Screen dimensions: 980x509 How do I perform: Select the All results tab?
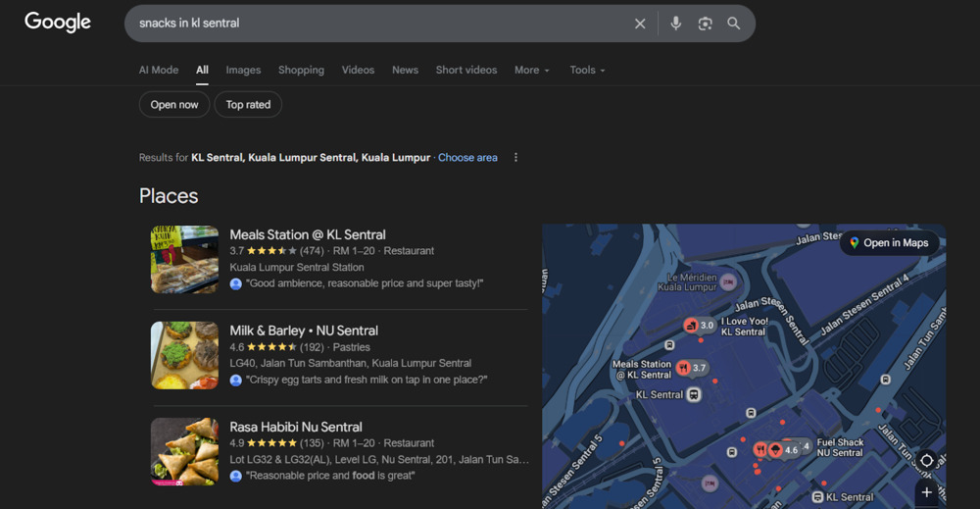pyautogui.click(x=202, y=70)
